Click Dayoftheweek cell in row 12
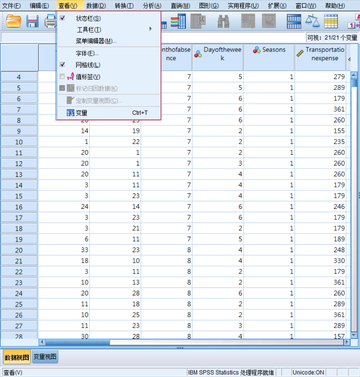Viewport: 360px width, 377px height. 218,163
